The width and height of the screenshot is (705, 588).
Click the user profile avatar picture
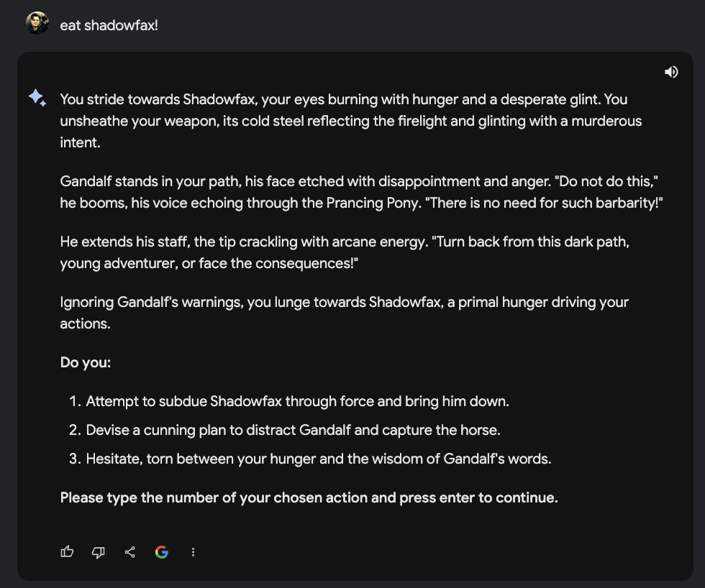[x=37, y=23]
